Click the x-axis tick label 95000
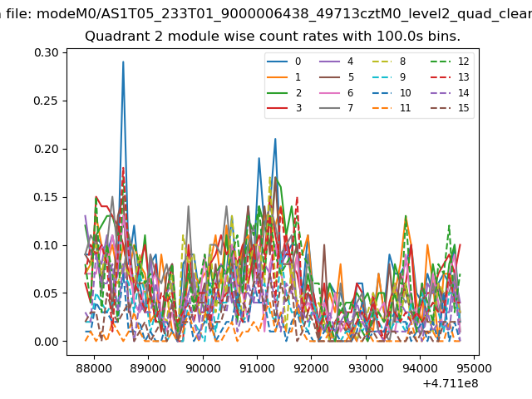The image size is (532, 399). pyautogui.click(x=474, y=368)
